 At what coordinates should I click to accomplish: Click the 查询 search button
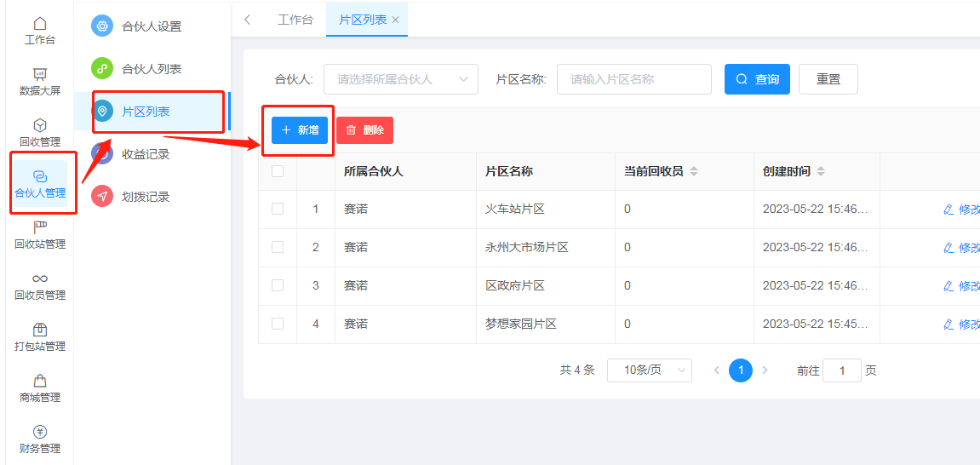[x=757, y=79]
